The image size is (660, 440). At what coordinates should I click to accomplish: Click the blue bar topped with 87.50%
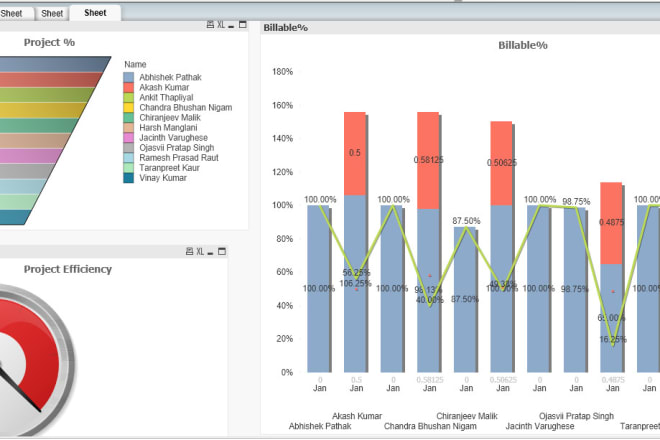click(x=465, y=300)
